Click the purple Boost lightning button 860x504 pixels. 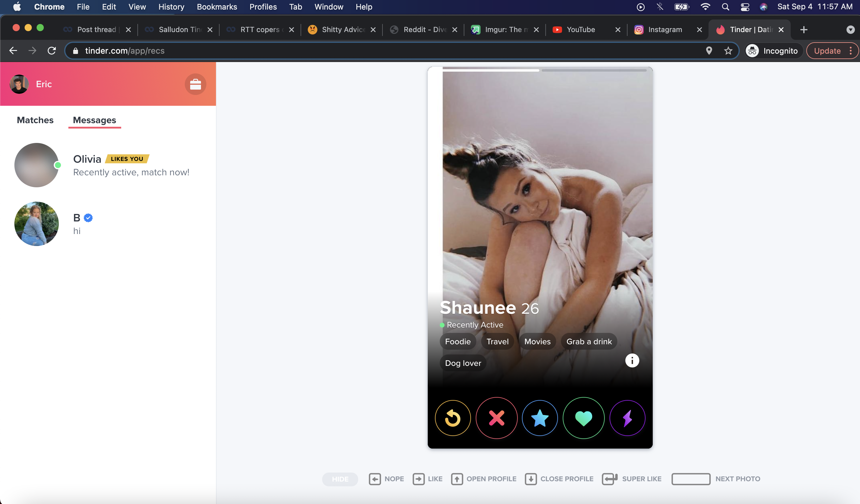(627, 418)
